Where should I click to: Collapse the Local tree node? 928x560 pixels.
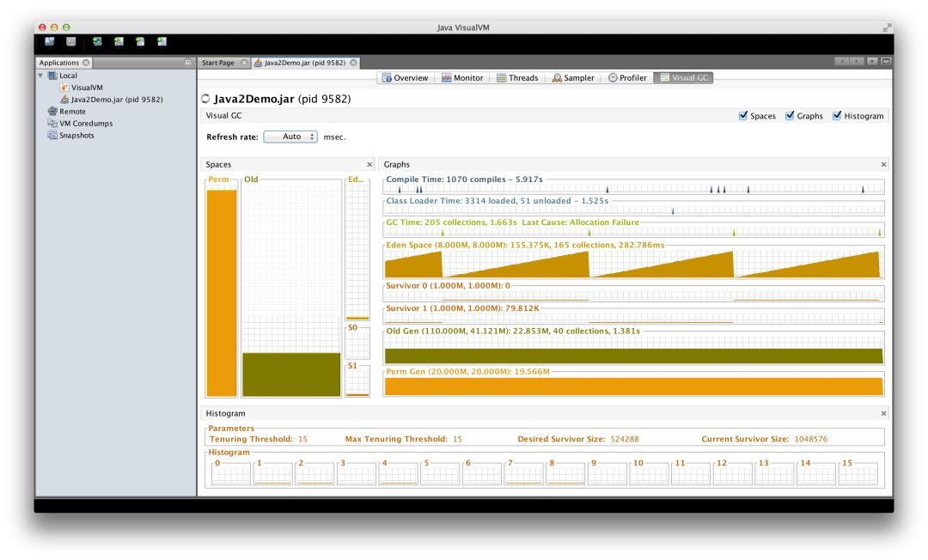pos(41,76)
